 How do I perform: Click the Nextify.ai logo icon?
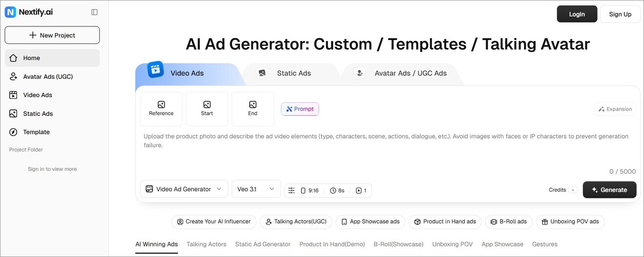pyautogui.click(x=10, y=12)
